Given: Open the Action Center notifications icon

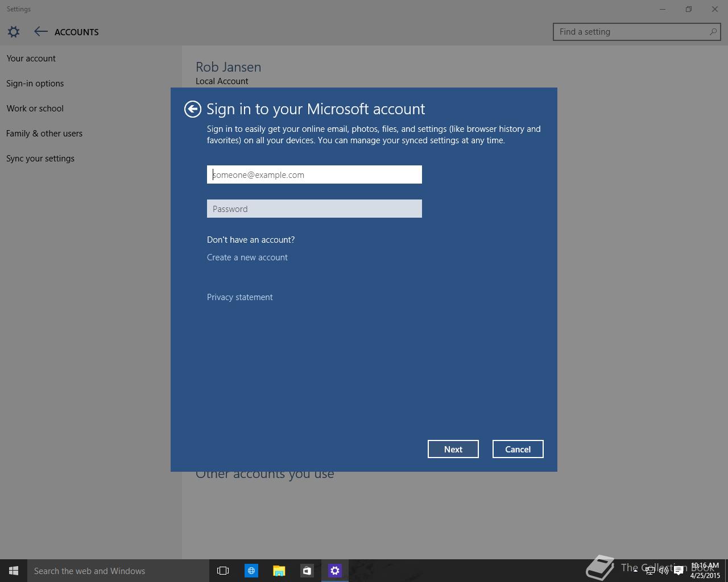Looking at the screenshot, I should (x=679, y=571).
